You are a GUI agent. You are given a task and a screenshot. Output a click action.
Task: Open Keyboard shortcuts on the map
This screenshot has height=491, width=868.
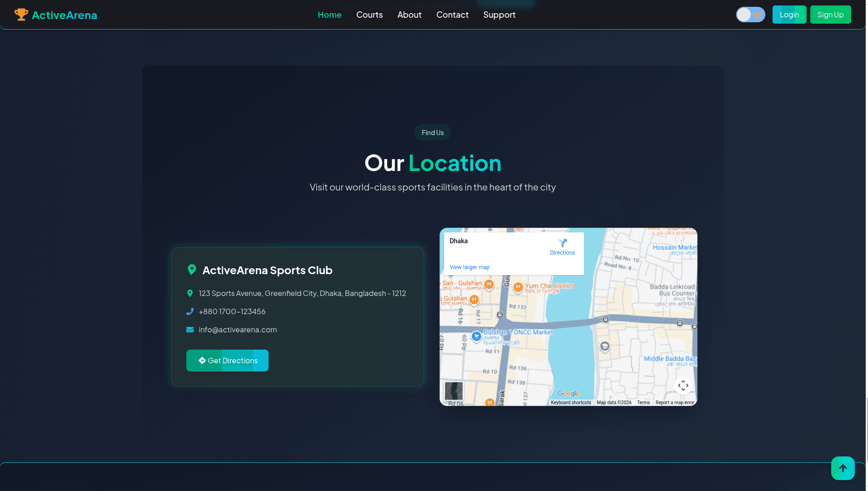tap(571, 403)
